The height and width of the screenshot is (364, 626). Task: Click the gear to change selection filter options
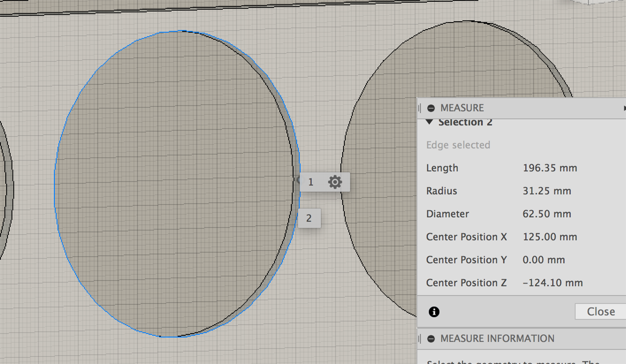(x=334, y=182)
